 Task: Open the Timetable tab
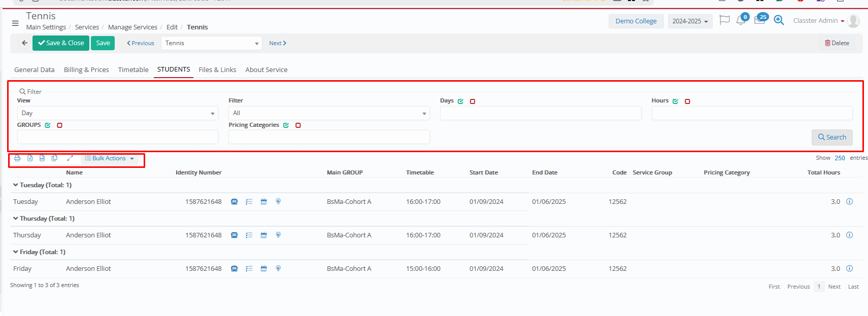pos(133,70)
